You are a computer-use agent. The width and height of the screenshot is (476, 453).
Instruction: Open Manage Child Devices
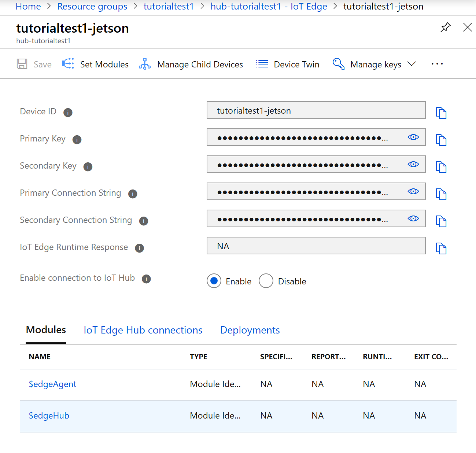191,64
